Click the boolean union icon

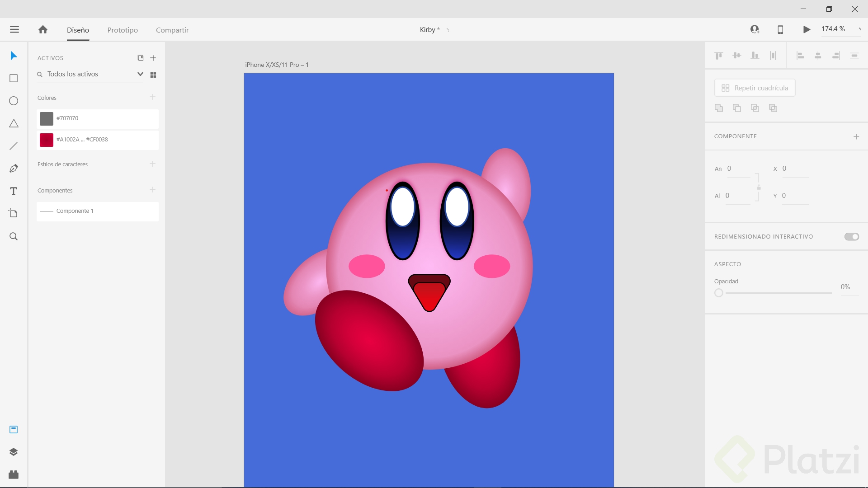click(x=719, y=108)
